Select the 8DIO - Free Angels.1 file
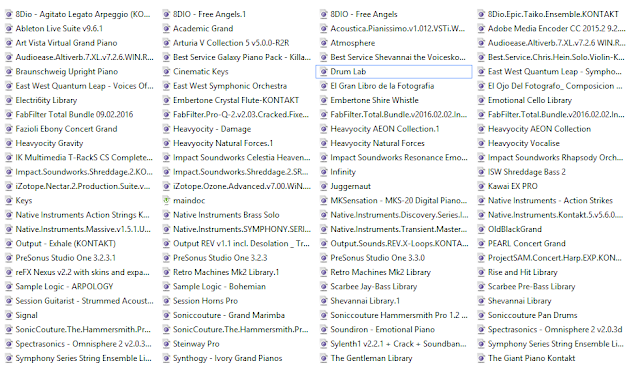 pos(209,14)
